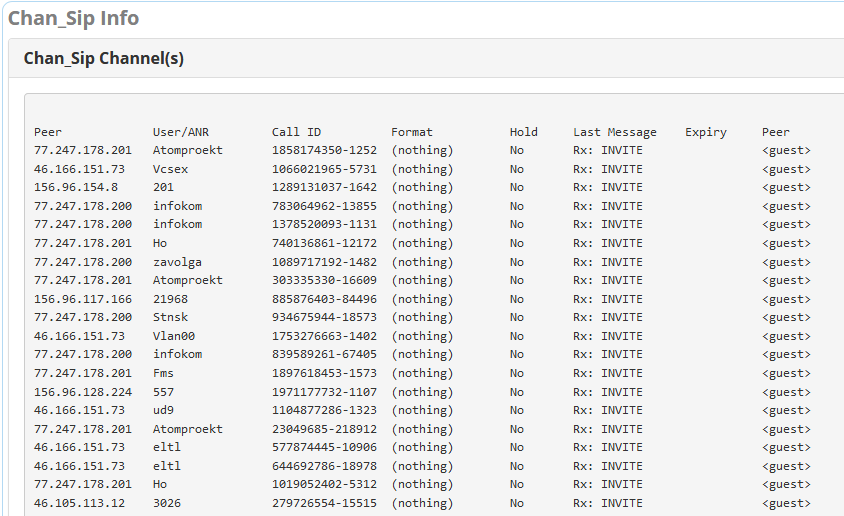Select the Vlan00 user entry
This screenshot has height=516, width=844.
[x=174, y=336]
